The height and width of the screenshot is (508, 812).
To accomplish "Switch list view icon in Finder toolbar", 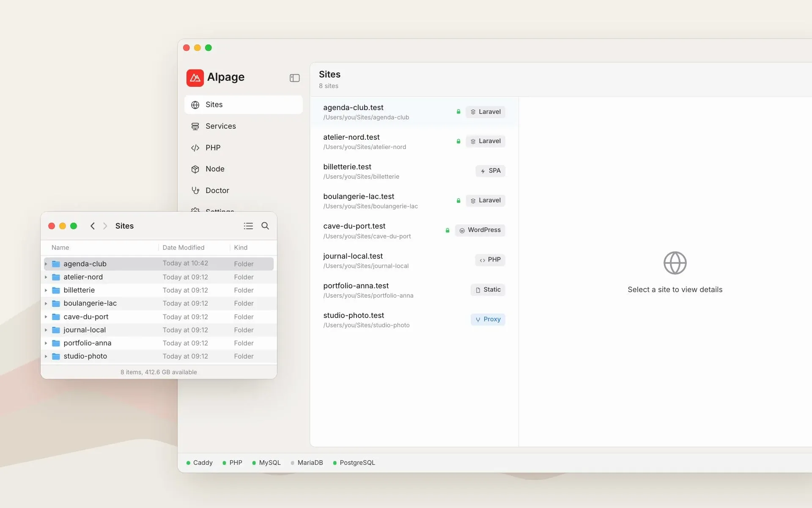I will 248,226.
